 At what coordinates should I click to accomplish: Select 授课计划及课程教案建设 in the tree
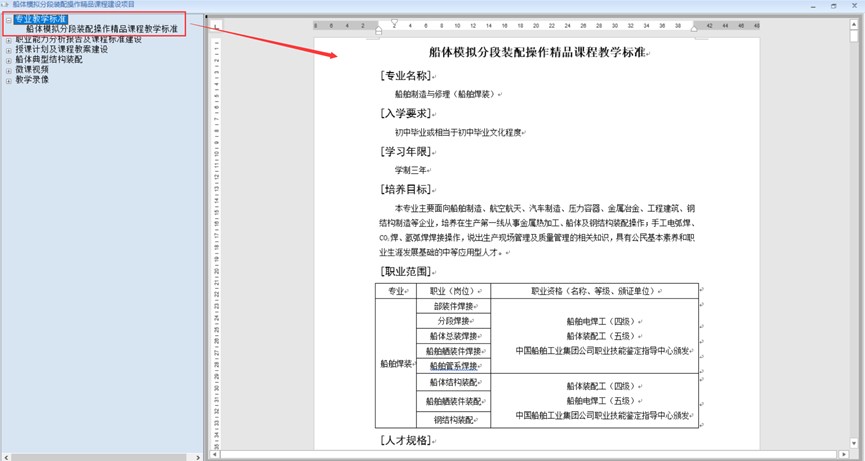pyautogui.click(x=61, y=50)
